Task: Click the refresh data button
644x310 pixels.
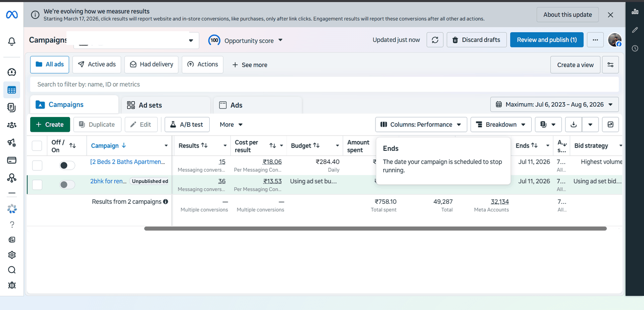Action: coord(435,40)
